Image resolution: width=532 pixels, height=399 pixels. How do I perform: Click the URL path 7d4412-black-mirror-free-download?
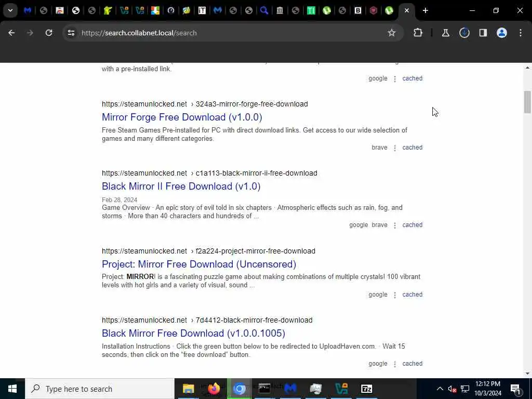click(254, 320)
